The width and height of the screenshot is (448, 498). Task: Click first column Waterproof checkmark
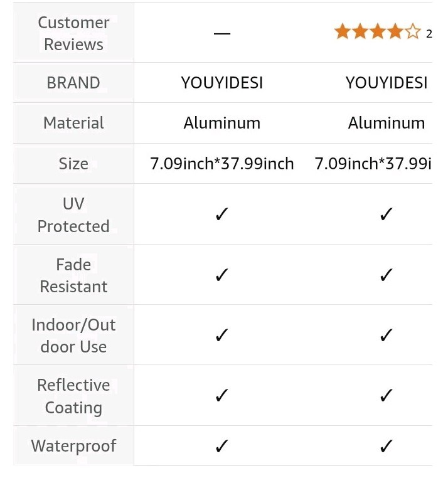(x=221, y=445)
